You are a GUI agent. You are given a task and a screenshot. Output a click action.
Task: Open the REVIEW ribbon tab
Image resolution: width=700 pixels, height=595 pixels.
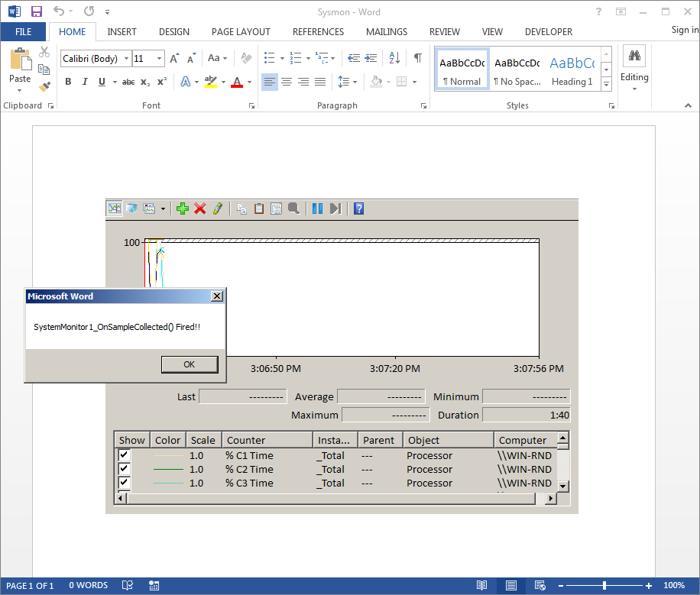click(x=444, y=31)
